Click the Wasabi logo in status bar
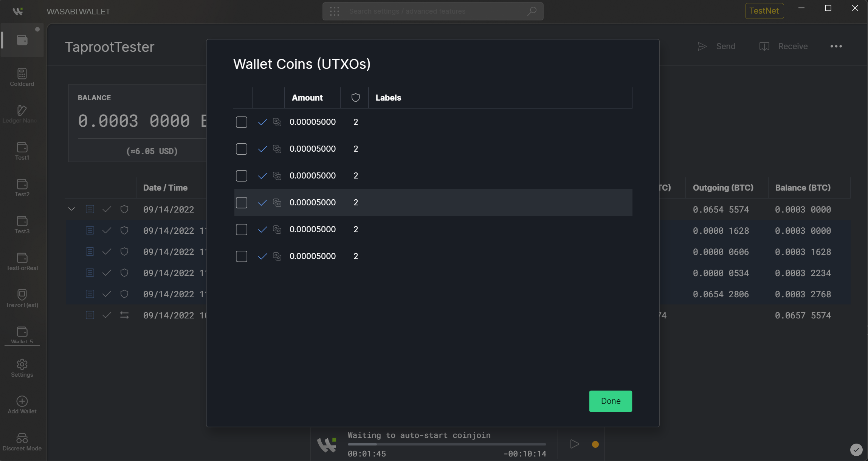The width and height of the screenshot is (868, 461). coord(327,444)
